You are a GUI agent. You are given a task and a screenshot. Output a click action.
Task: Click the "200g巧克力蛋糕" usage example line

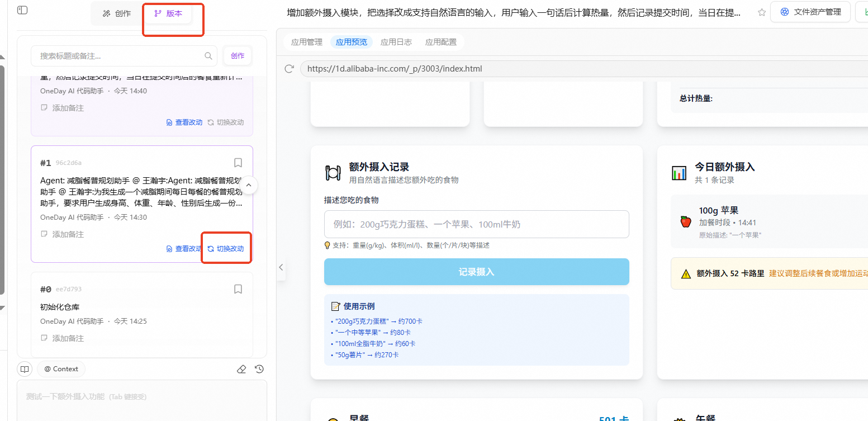(377, 321)
